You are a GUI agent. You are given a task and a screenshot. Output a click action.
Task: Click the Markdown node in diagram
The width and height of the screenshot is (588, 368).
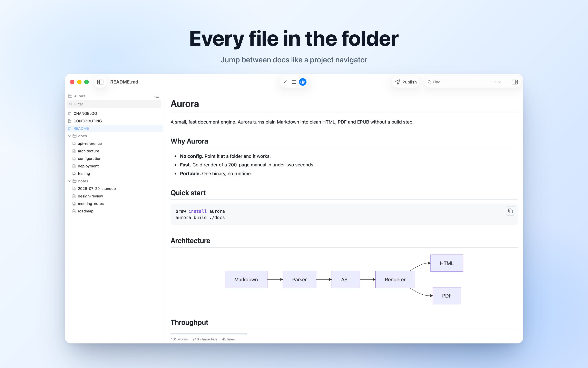[x=246, y=279]
